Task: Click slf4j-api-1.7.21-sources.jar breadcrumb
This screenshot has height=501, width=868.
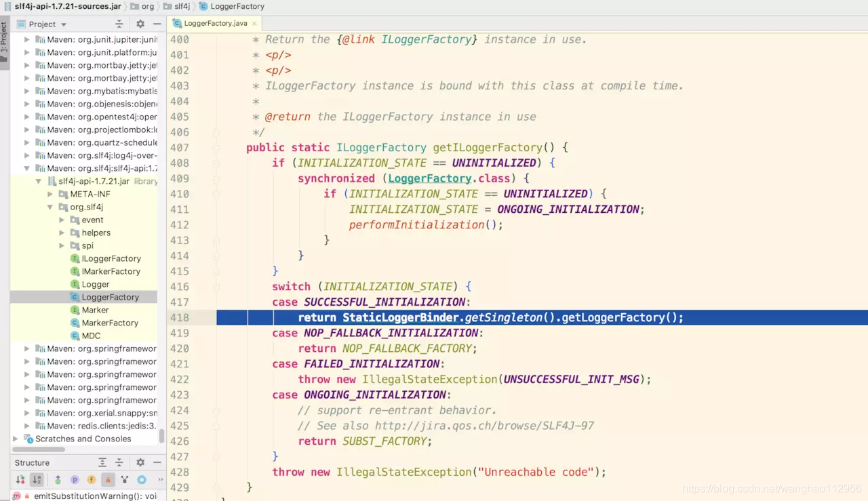Action: pos(62,6)
